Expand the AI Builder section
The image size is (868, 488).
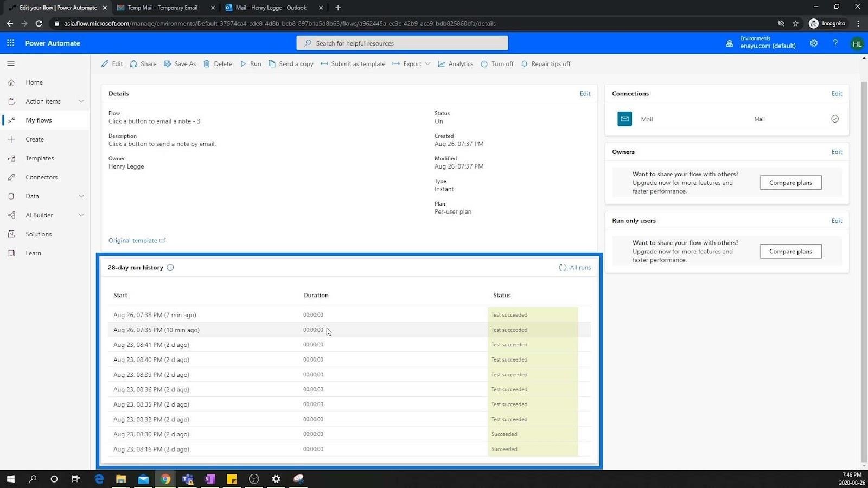81,215
